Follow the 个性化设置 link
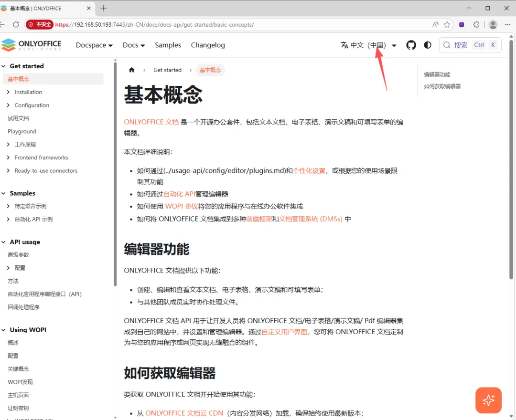This screenshot has width=516, height=420. (x=309, y=170)
